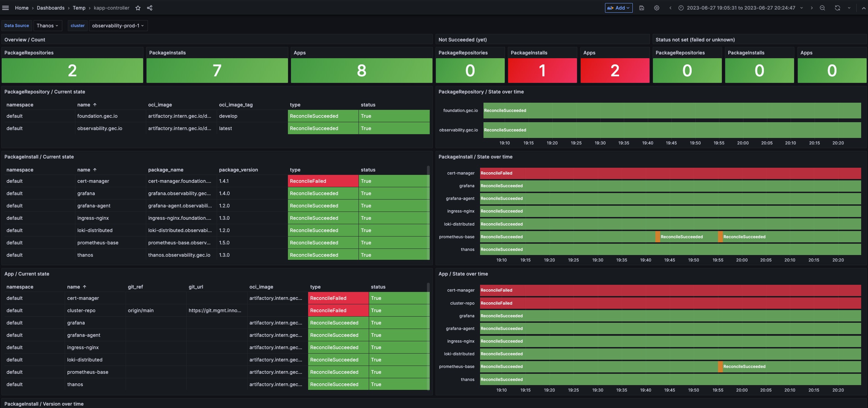This screenshot has height=408, width=868.
Task: Open the time range picker
Action: (741, 8)
